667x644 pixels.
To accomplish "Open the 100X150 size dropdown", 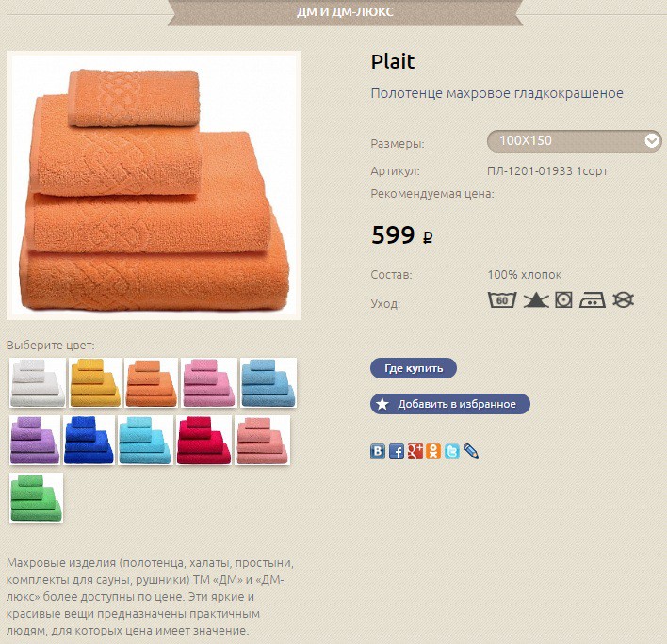I will click(575, 140).
